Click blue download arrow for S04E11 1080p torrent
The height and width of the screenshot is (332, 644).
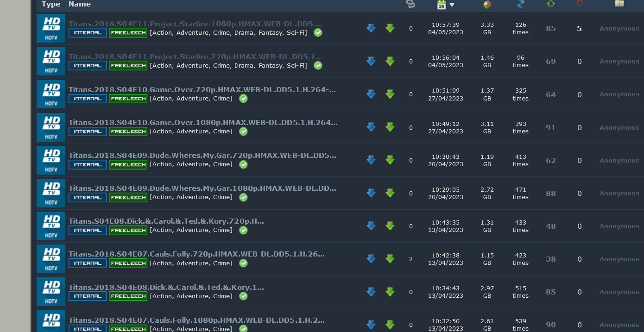coord(371,28)
